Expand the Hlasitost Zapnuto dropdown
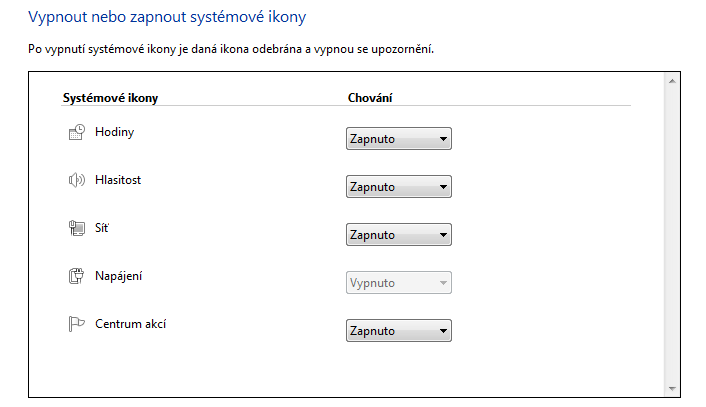This screenshot has width=706, height=407. click(398, 187)
